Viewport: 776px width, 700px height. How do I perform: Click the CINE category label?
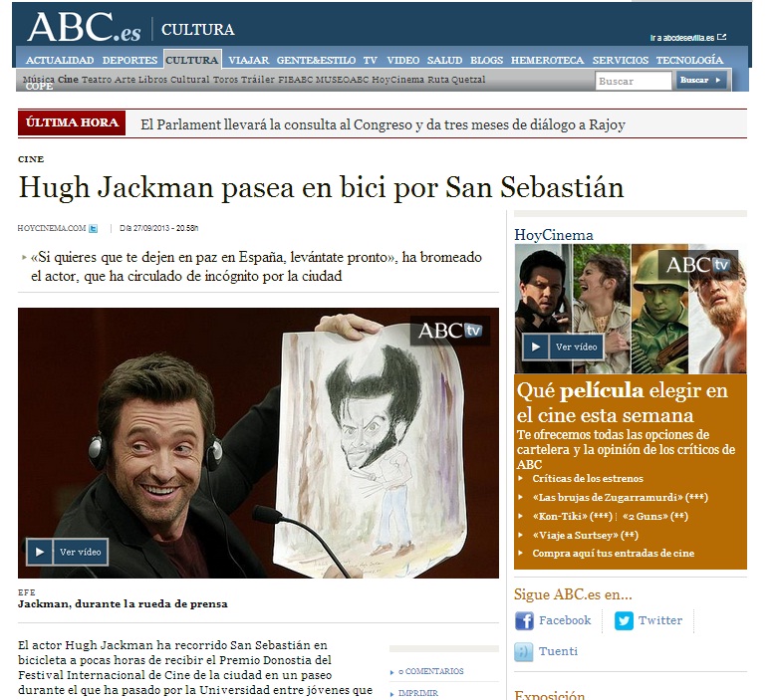click(31, 159)
